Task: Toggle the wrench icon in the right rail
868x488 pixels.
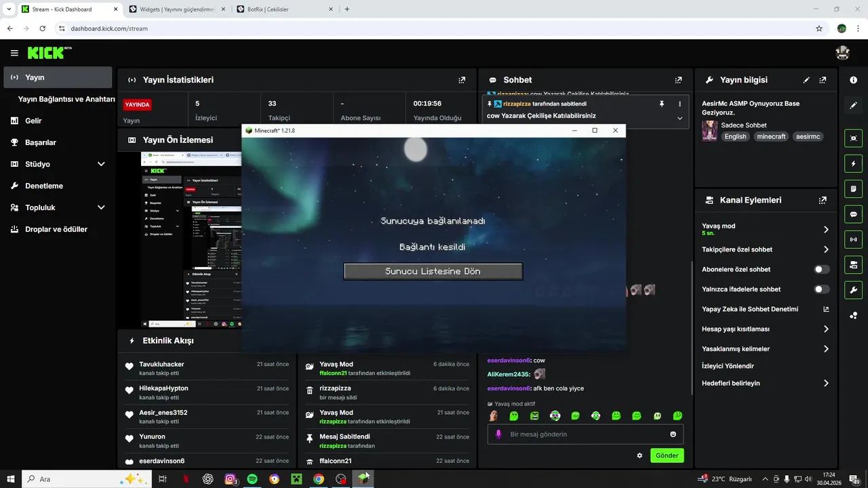Action: 853,290
